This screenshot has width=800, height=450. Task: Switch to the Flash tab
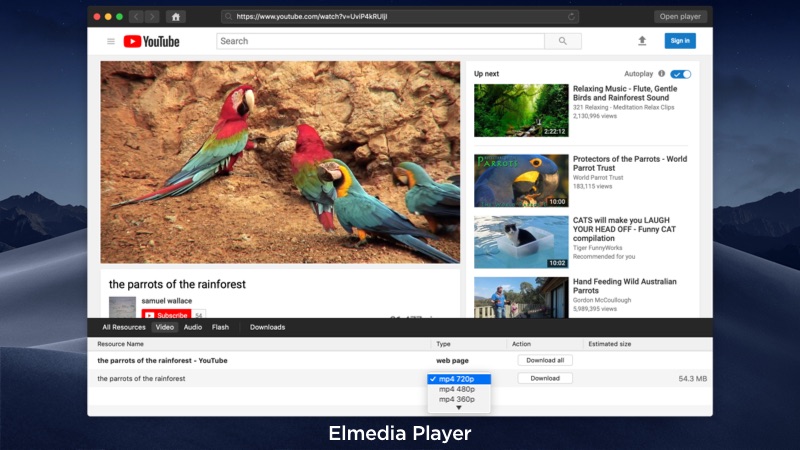click(220, 327)
